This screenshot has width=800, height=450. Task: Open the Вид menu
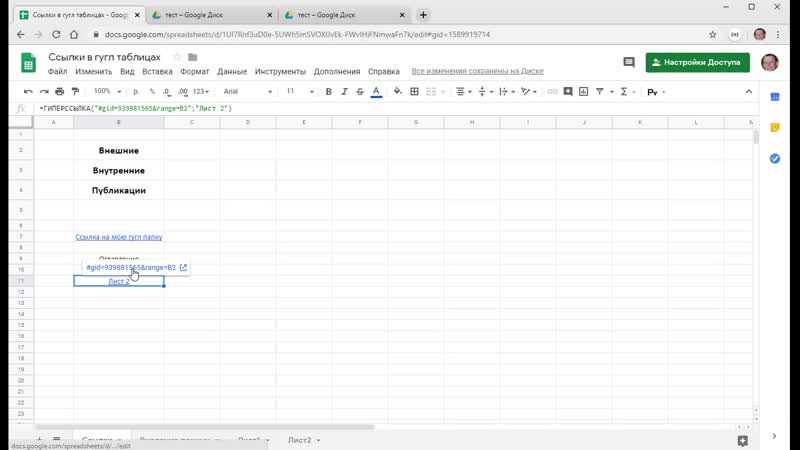pos(127,71)
